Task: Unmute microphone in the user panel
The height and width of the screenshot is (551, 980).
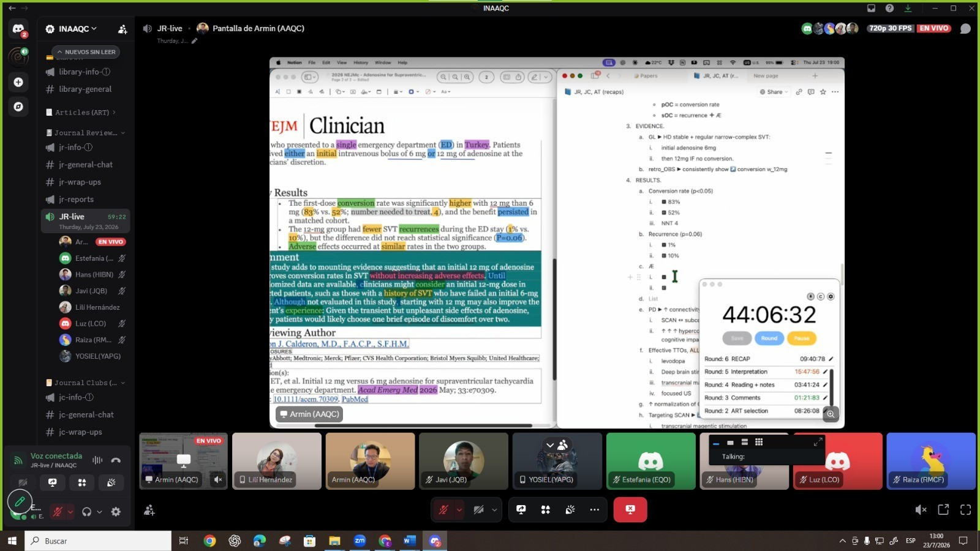Action: pyautogui.click(x=58, y=512)
